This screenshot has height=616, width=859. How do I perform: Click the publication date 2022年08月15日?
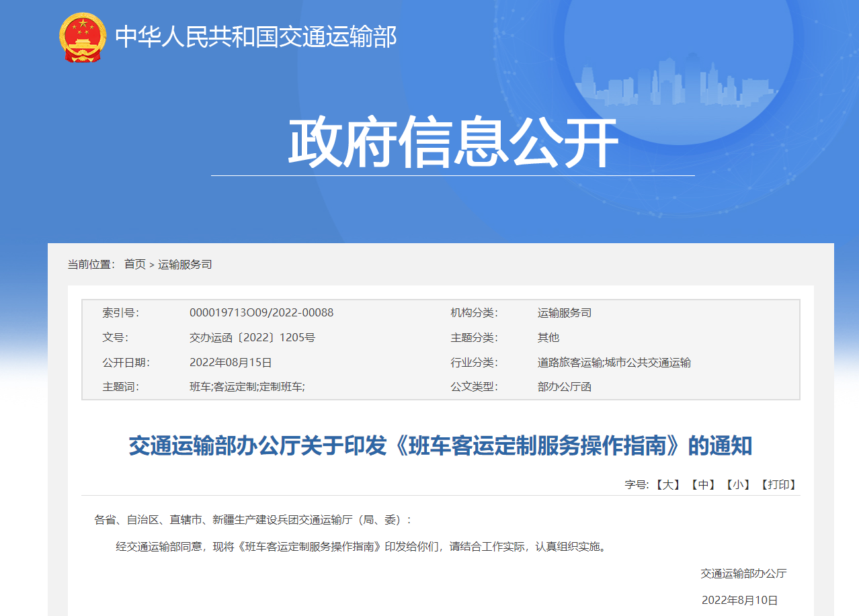[x=231, y=362]
